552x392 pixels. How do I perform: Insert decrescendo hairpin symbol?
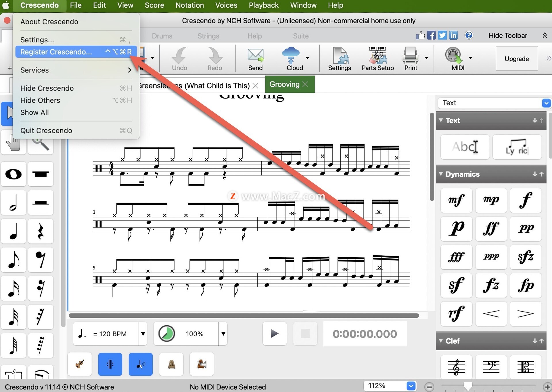(x=526, y=314)
